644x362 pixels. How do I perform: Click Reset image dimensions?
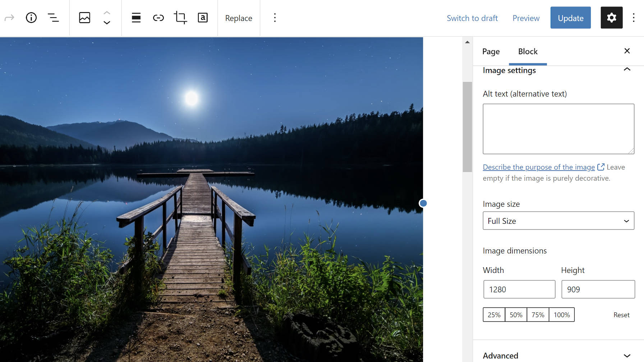pyautogui.click(x=621, y=315)
